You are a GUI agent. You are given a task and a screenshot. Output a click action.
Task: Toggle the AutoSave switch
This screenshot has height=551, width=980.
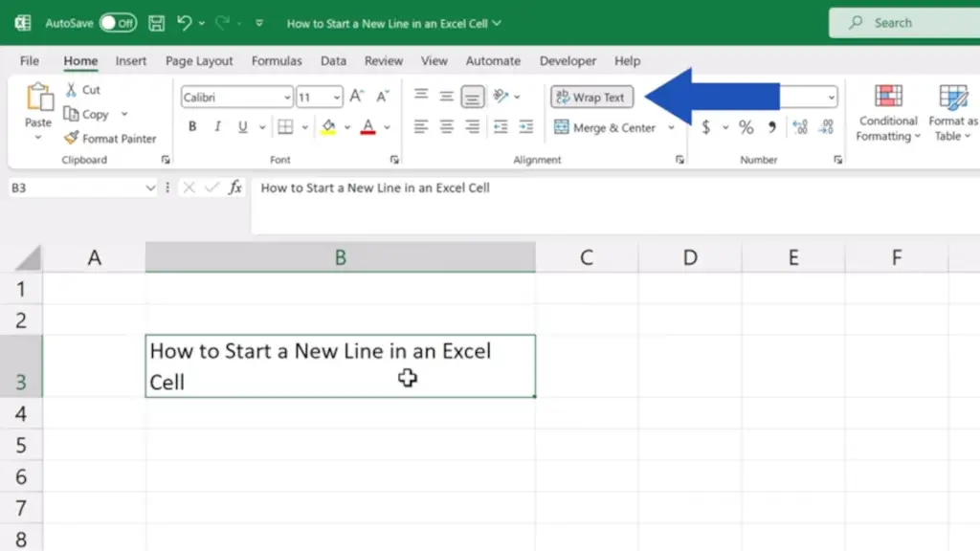[118, 23]
